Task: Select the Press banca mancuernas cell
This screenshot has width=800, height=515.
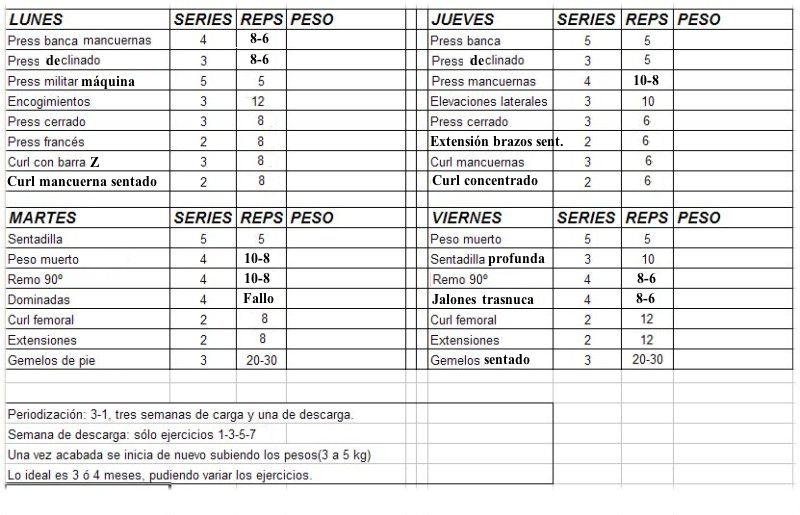Action: (x=79, y=41)
